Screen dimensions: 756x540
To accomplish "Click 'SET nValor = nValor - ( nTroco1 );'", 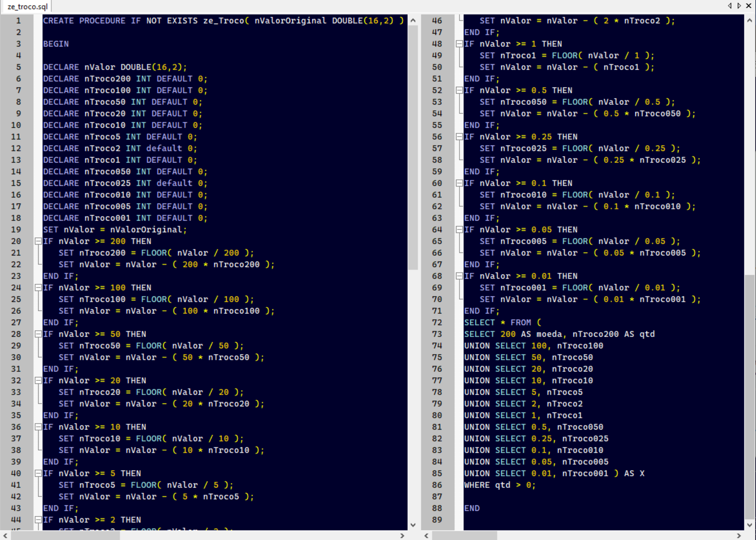I will 567,67.
